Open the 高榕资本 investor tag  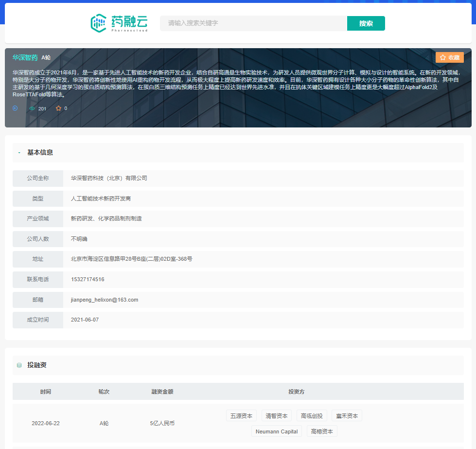pos(322,431)
